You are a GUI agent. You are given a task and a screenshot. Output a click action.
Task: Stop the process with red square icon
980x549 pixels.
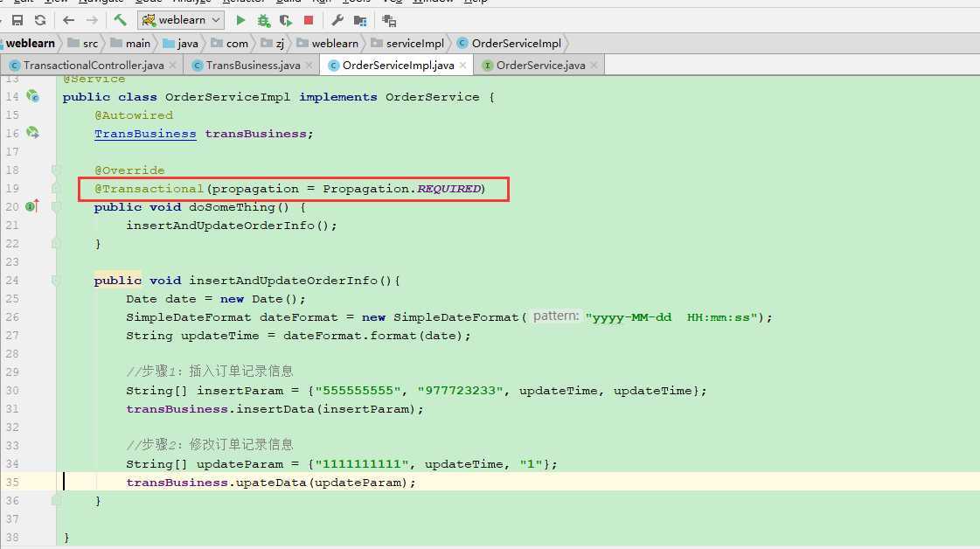point(309,21)
